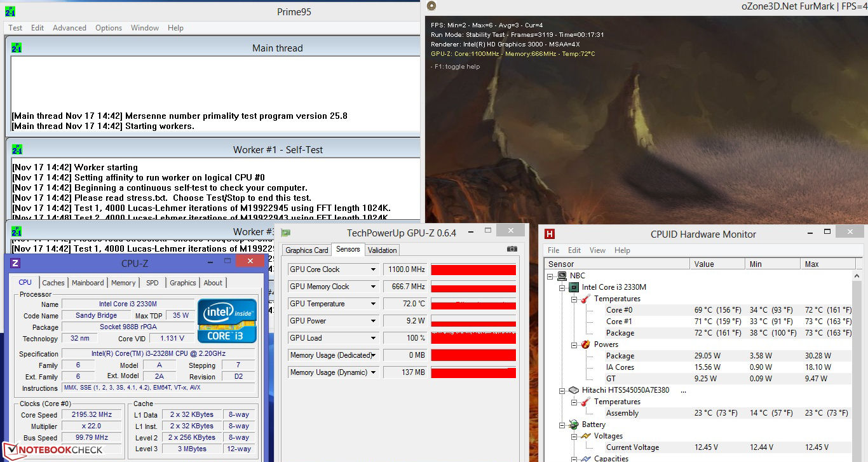Select the IA Cores power row
The height and width of the screenshot is (462, 868).
[699, 367]
